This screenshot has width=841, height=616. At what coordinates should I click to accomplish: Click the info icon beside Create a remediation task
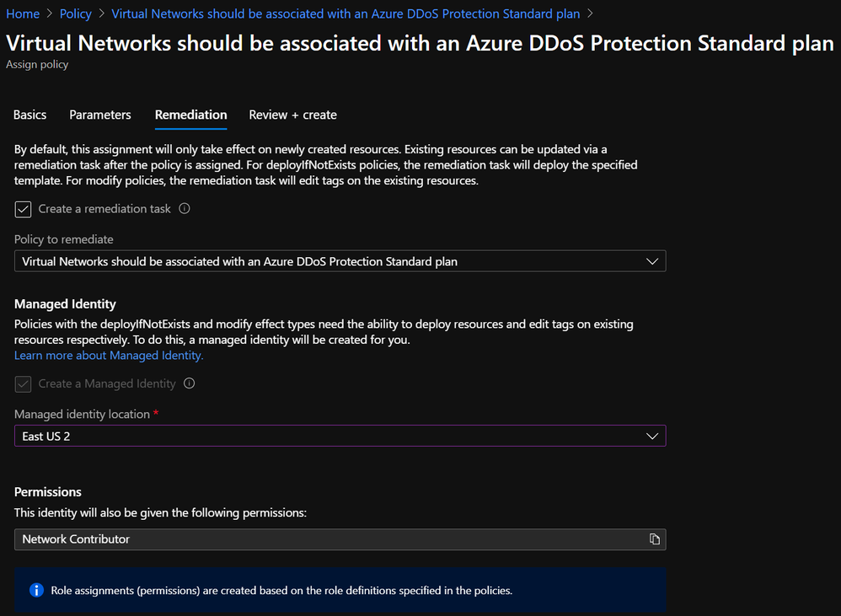(185, 209)
